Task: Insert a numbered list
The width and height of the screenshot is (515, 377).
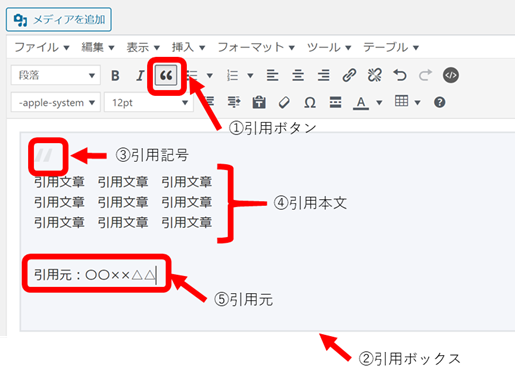Action: coord(233,76)
